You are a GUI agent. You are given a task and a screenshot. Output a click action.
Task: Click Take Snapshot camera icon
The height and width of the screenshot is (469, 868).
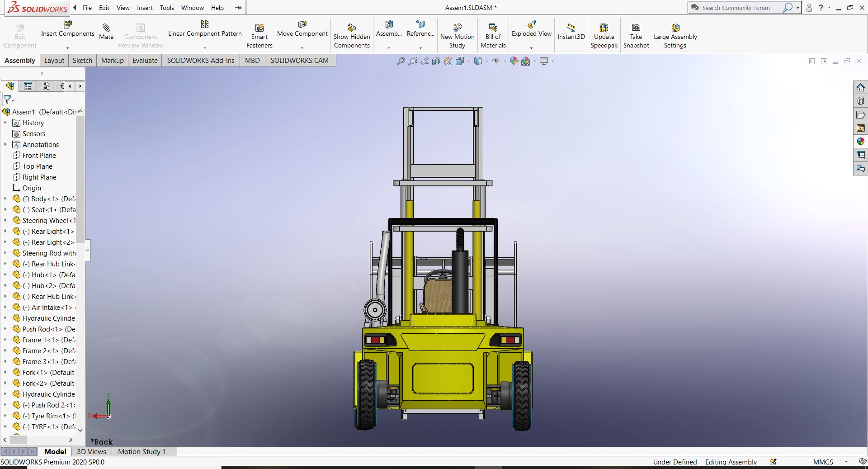[x=636, y=28]
